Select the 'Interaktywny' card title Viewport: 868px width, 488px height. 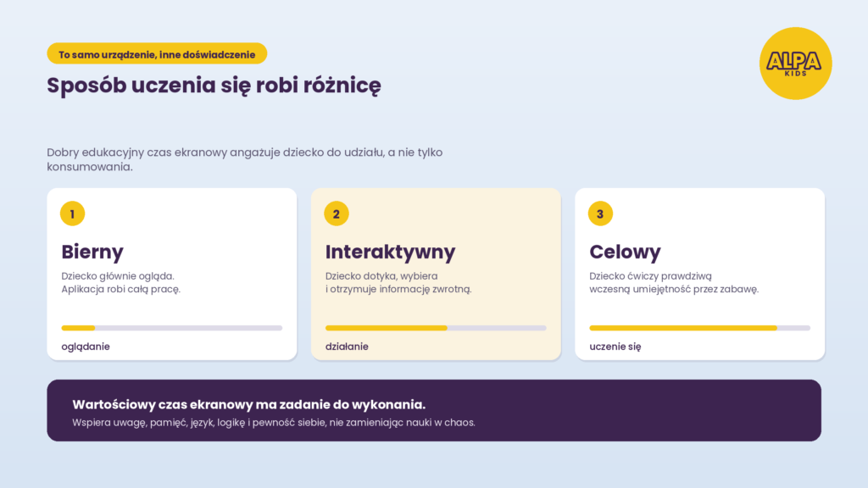[x=390, y=252]
